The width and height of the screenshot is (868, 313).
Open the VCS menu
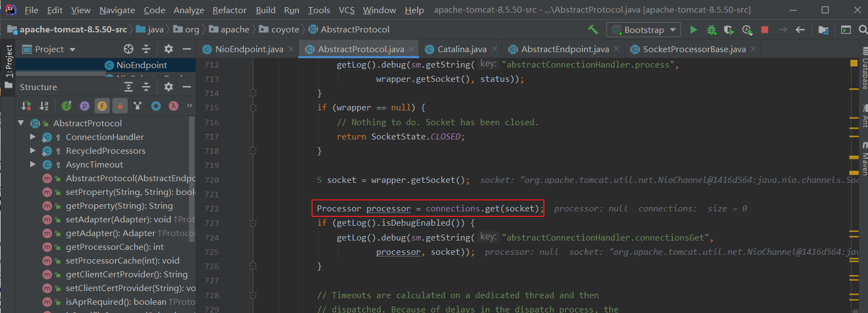coord(347,10)
